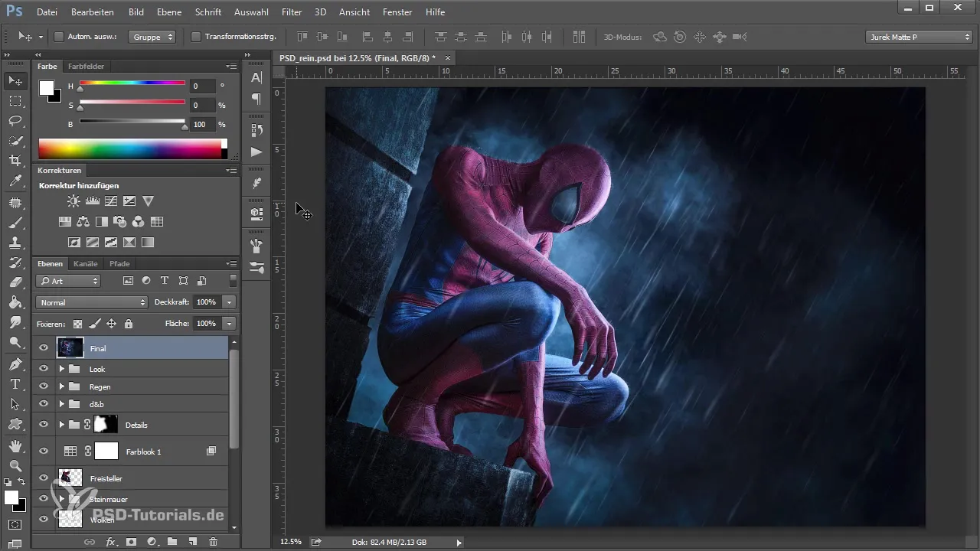The image size is (980, 551).
Task: Open the Actions panel play icon
Action: (256, 152)
